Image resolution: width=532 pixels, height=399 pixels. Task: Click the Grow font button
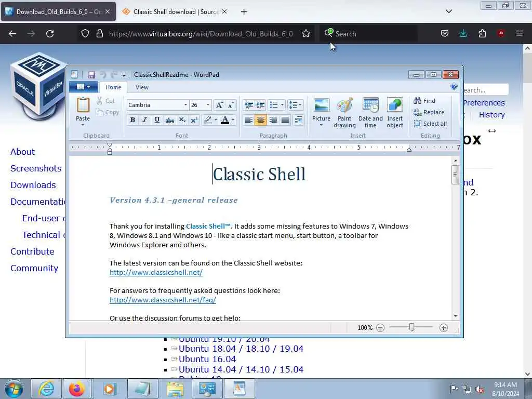pos(220,105)
